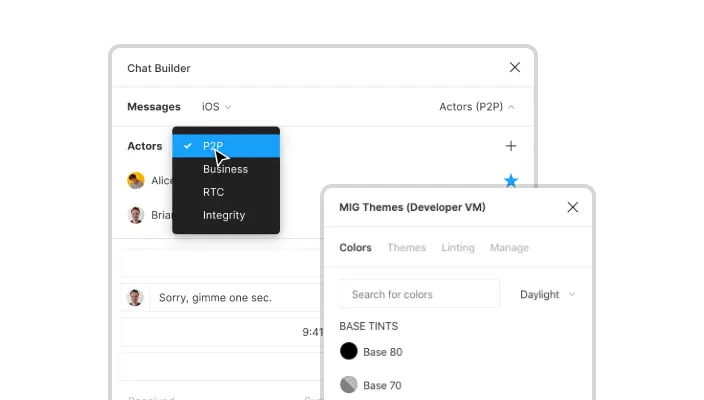
Task: Choose RTC from the dropdown menu
Action: coord(226,192)
